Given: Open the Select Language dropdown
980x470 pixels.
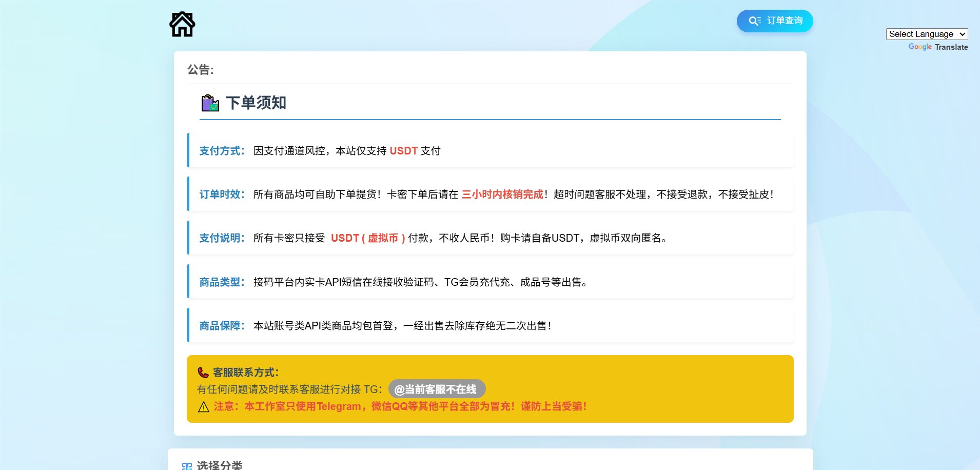Looking at the screenshot, I should coord(927,34).
